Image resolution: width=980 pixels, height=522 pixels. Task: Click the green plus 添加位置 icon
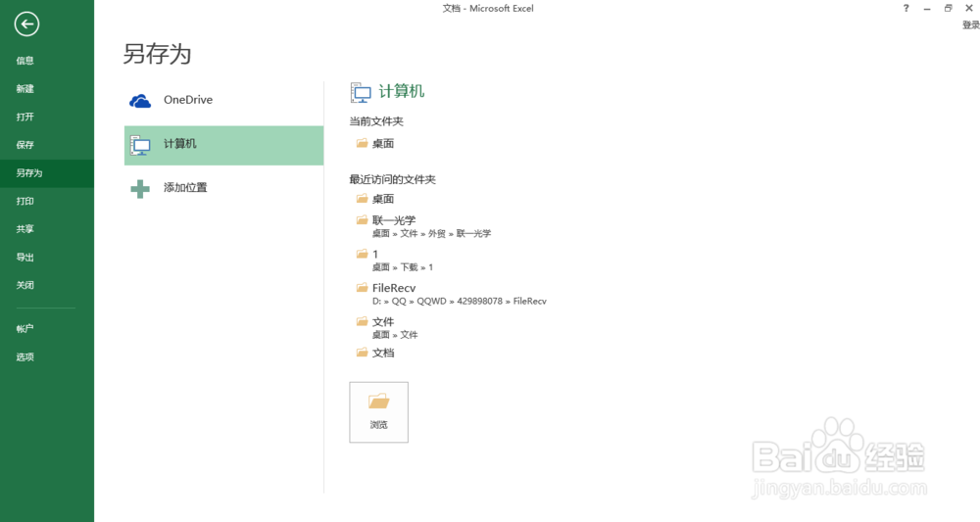140,189
